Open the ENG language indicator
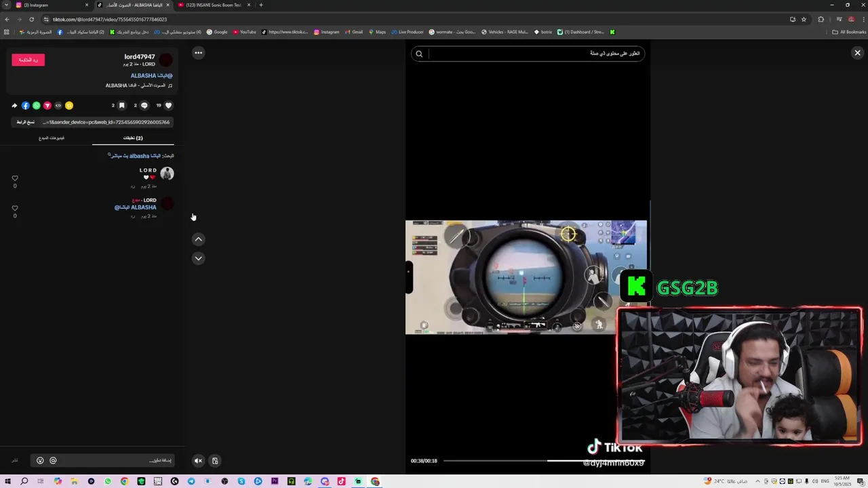The image size is (868, 488). tap(825, 481)
